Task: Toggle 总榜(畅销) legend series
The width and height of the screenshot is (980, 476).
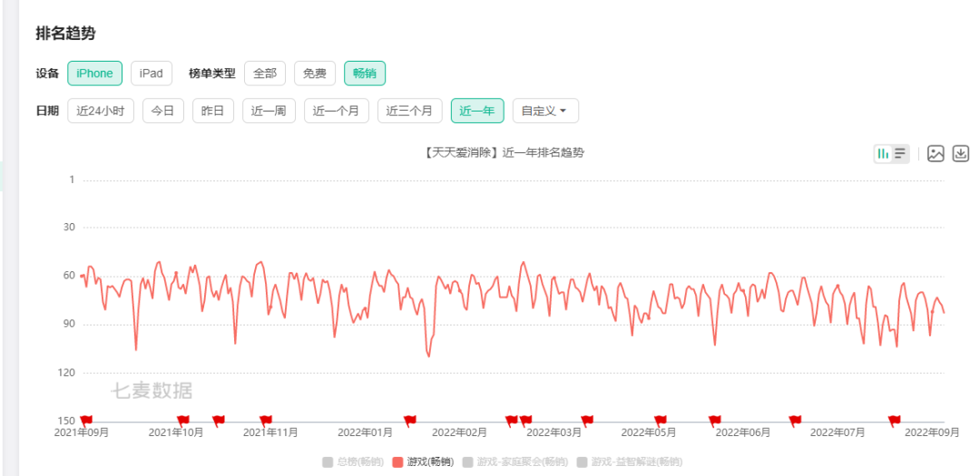Action: [x=352, y=462]
